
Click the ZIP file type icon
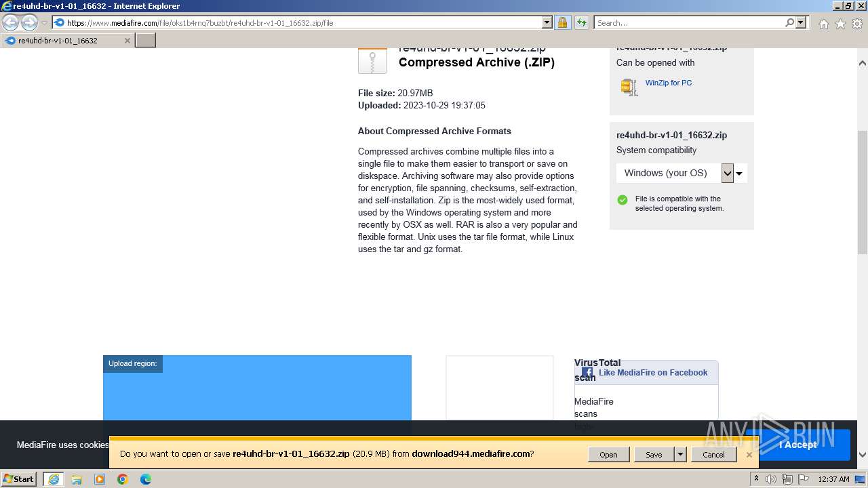tap(372, 60)
